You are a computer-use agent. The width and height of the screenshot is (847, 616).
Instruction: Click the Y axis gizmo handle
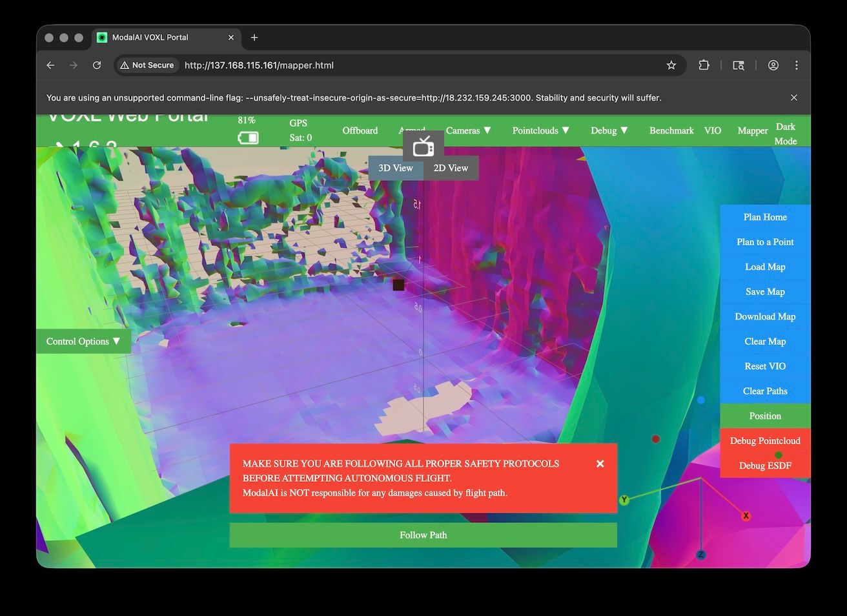[x=624, y=500]
